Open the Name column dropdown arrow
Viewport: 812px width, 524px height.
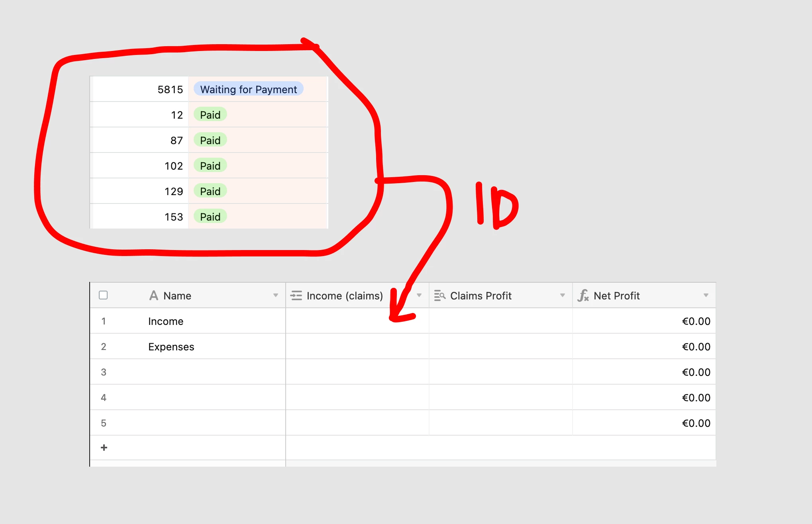(275, 295)
